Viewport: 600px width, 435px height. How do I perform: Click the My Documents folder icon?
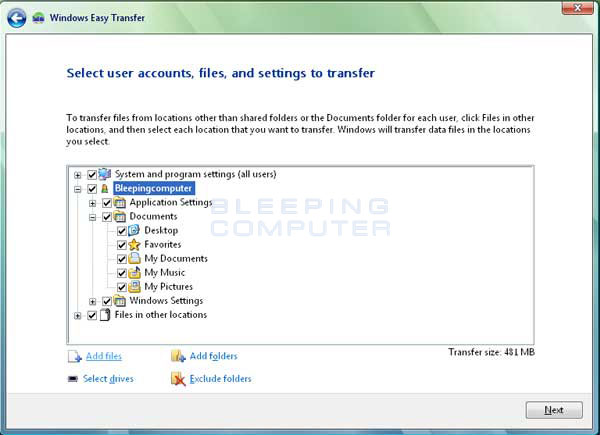click(x=134, y=259)
